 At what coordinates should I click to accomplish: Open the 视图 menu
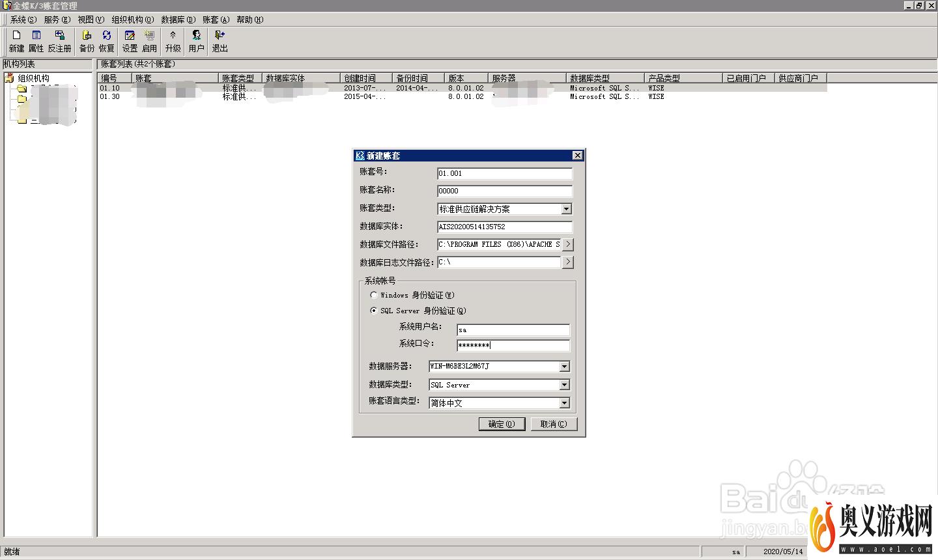91,20
